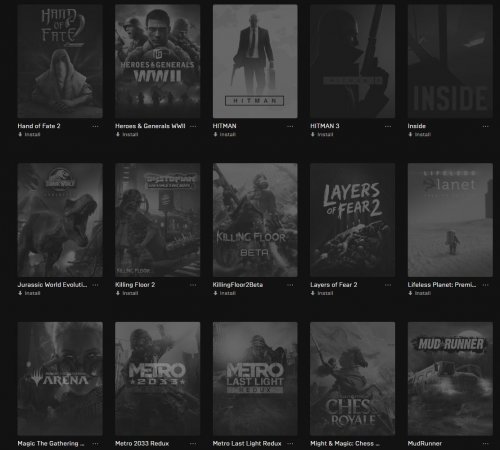Click the Magic The Gathering title
Viewport: 500px width, 450px height.
pyautogui.click(x=51, y=443)
